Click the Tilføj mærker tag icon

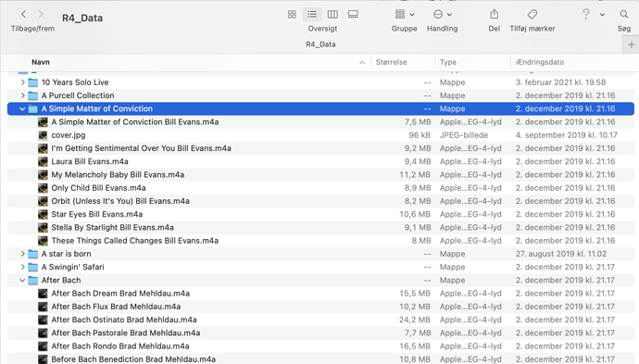pyautogui.click(x=532, y=14)
